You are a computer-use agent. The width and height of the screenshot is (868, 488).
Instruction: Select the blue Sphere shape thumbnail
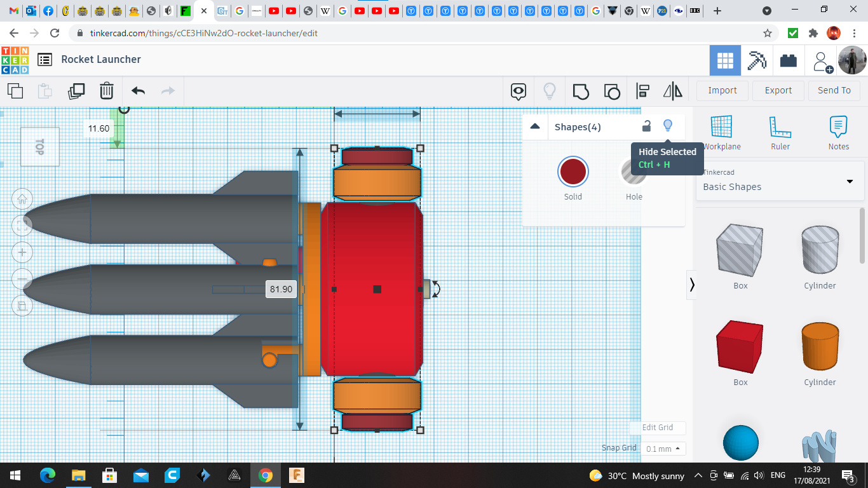(x=740, y=443)
